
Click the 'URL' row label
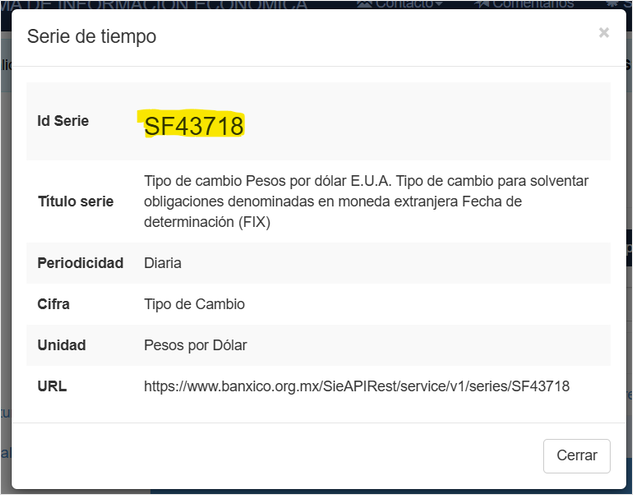pos(52,385)
